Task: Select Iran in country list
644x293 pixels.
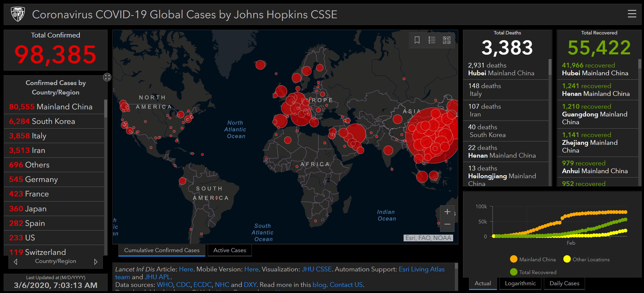Action: pyautogui.click(x=54, y=150)
